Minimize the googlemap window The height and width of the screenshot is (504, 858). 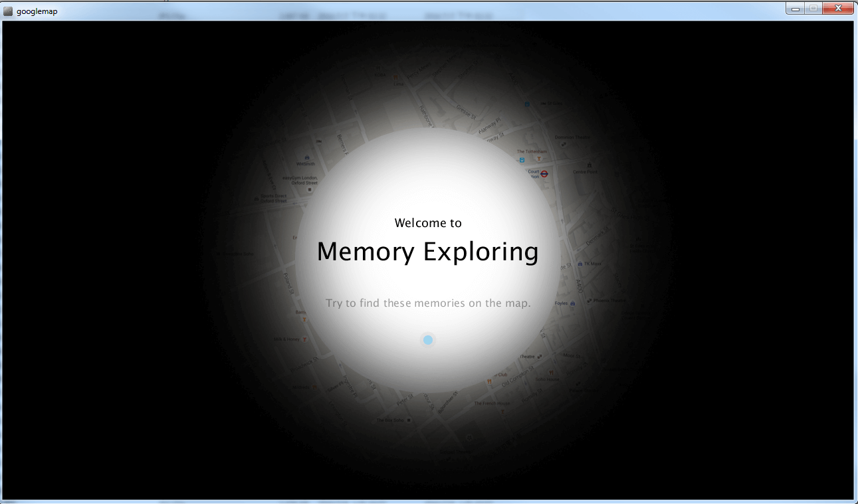click(x=795, y=9)
